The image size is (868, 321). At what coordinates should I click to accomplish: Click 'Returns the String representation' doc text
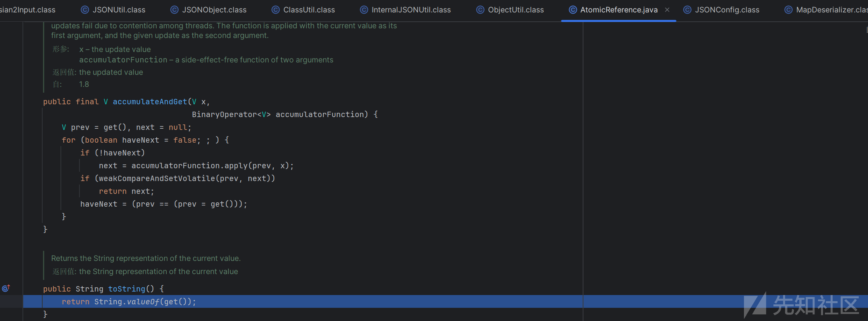pyautogui.click(x=146, y=258)
